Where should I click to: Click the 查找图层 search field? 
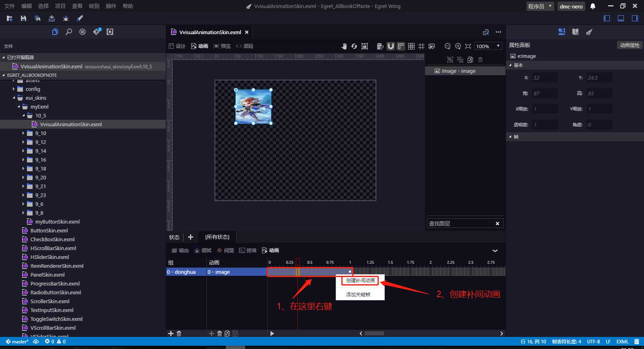[461, 224]
